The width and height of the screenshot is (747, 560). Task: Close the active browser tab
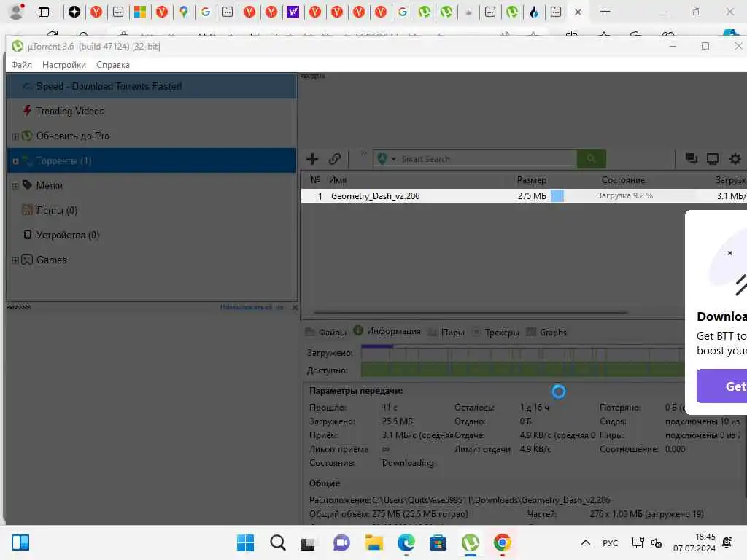578,12
